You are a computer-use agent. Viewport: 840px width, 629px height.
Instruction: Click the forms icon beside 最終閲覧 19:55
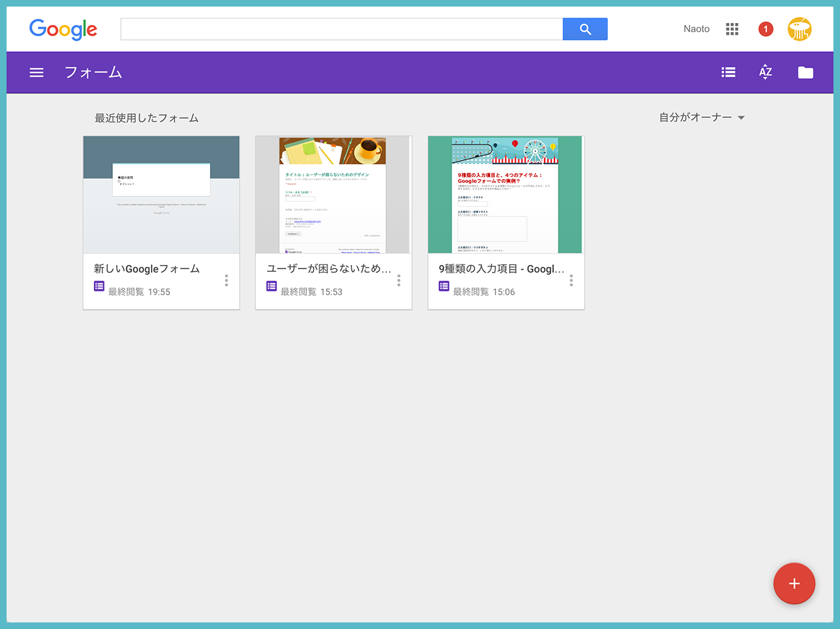[x=99, y=286]
